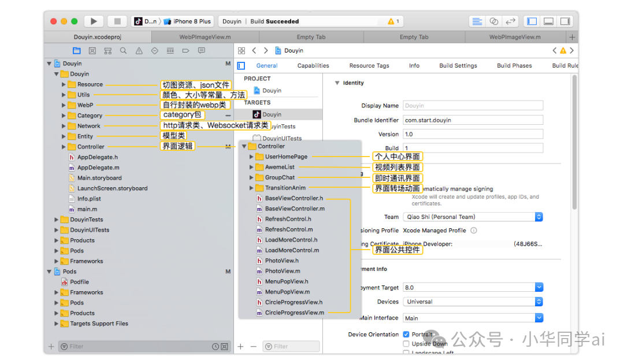This screenshot has height=364, width=624.
Task: Select the Douyin target in the TARGETS list
Action: (272, 114)
